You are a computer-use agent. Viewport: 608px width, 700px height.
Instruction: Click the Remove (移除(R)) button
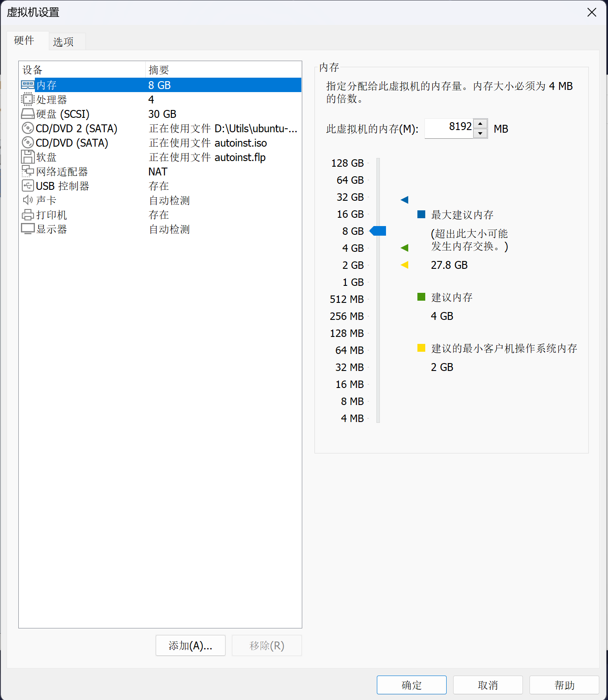(x=267, y=645)
